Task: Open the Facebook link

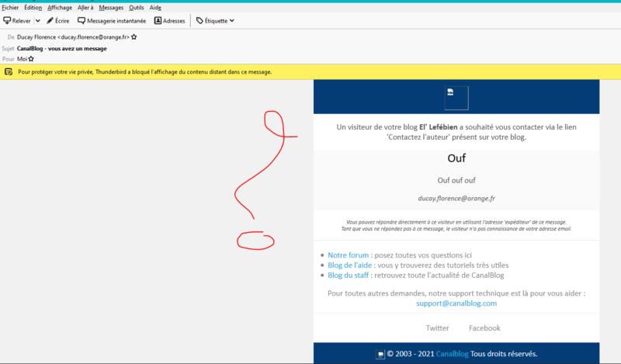Action: pyautogui.click(x=484, y=328)
